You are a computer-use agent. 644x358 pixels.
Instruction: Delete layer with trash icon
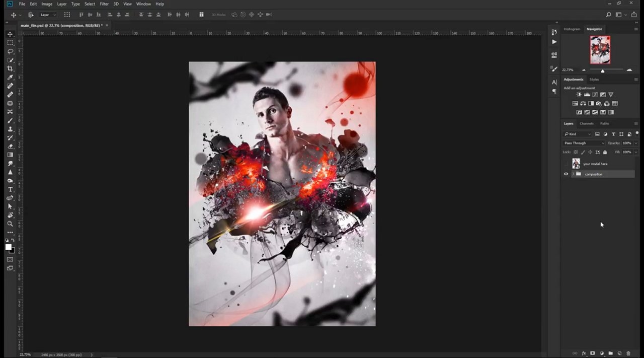[628, 353]
